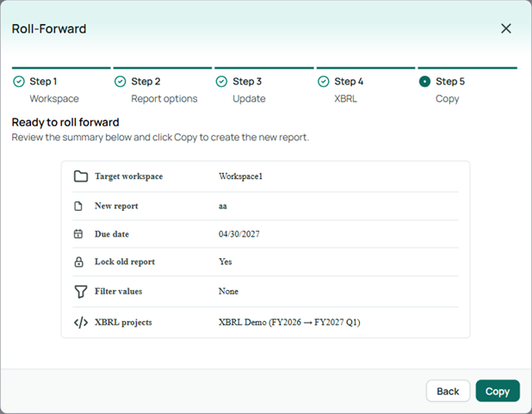The image size is (532, 414).
Task: Click the Back button
Action: [448, 391]
